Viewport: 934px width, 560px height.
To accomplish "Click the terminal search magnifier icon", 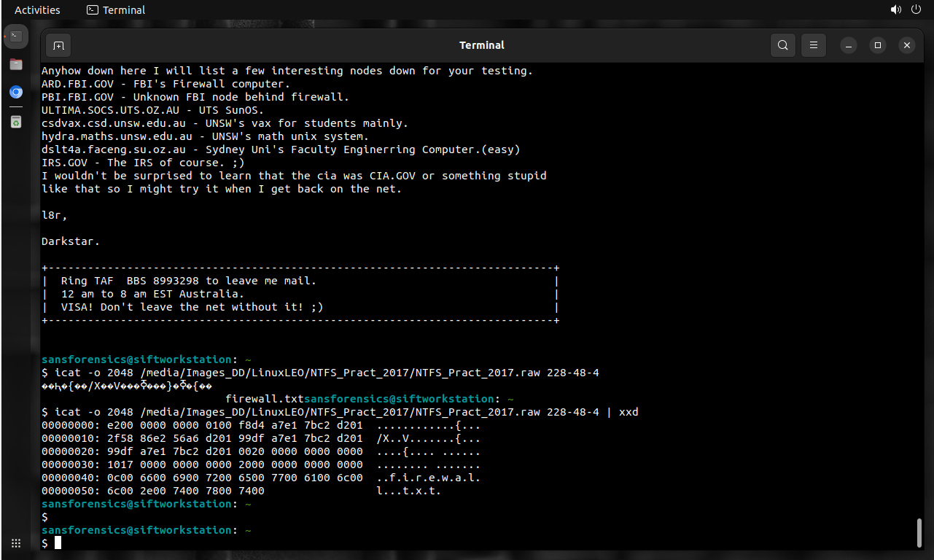I will tap(782, 45).
